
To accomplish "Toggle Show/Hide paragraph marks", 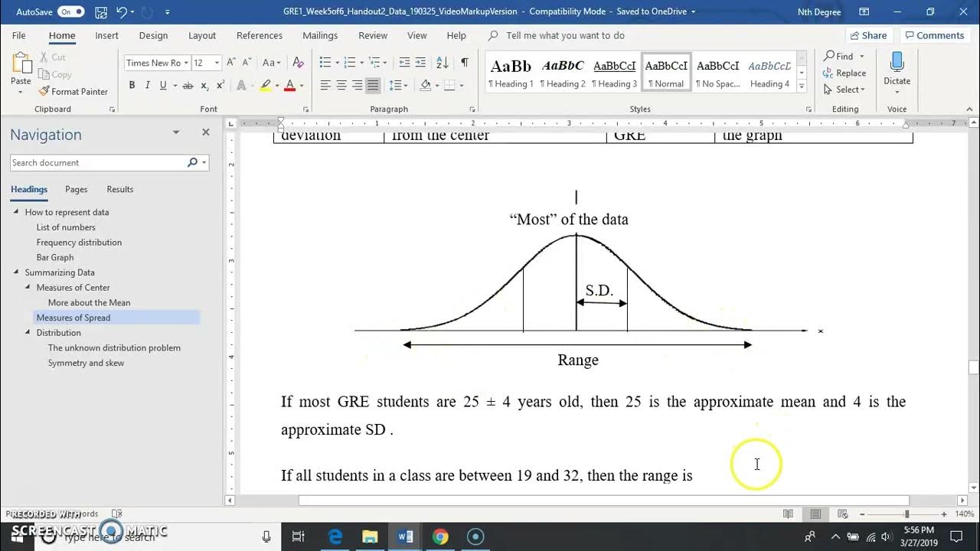I will 464,63.
